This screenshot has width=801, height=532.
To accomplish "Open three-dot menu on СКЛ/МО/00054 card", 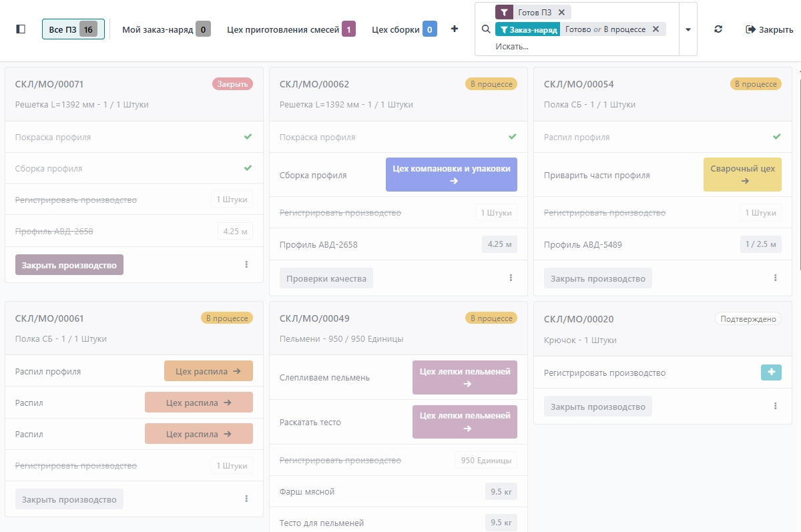I will click(775, 278).
